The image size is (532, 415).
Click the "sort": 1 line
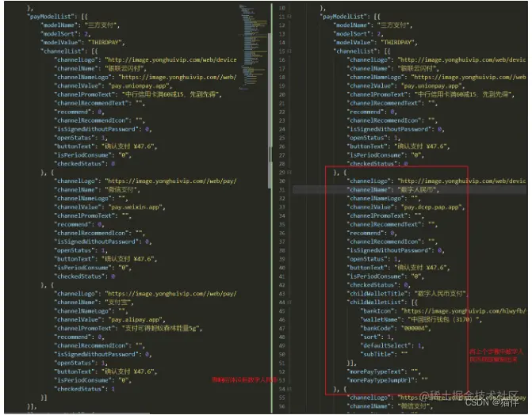[377, 337]
